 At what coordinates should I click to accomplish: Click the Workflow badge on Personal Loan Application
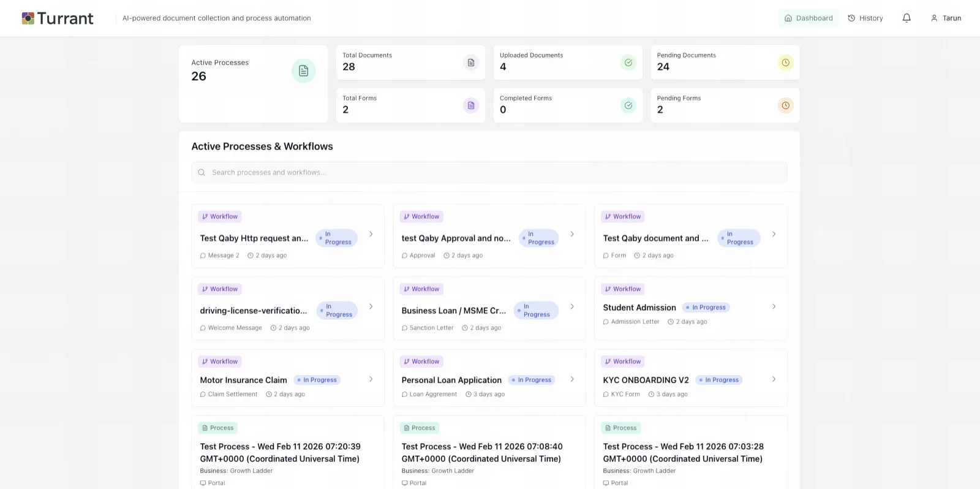coord(421,362)
